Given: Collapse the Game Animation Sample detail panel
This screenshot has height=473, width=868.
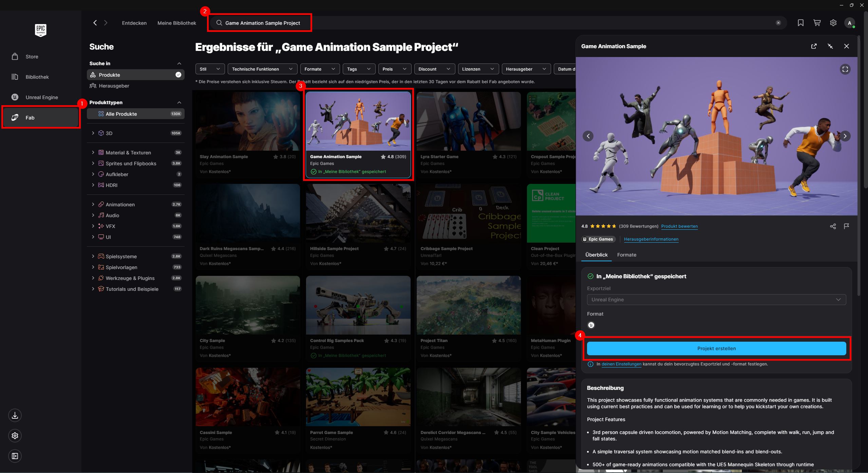Looking at the screenshot, I should click(830, 46).
